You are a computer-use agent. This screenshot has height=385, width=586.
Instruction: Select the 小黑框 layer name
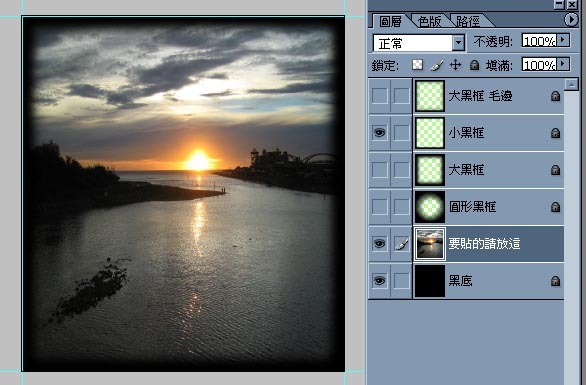[x=466, y=133]
